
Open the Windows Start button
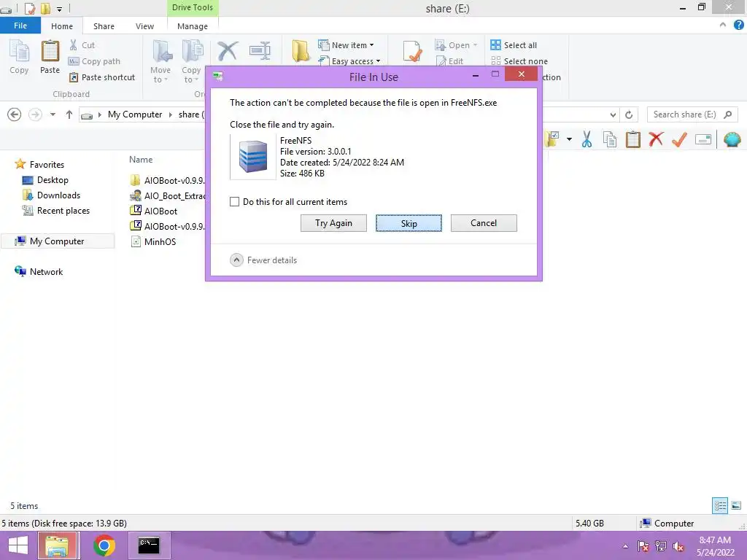click(18, 545)
